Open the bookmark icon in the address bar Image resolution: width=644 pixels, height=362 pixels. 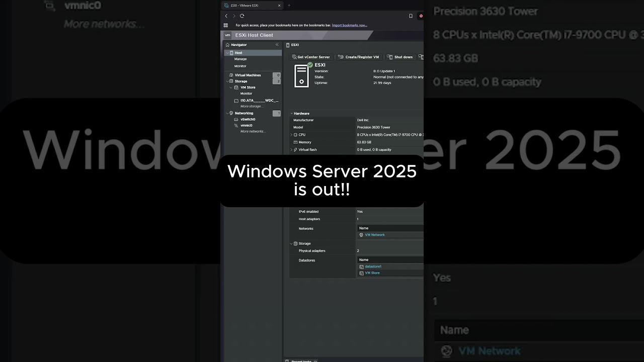pyautogui.click(x=411, y=16)
